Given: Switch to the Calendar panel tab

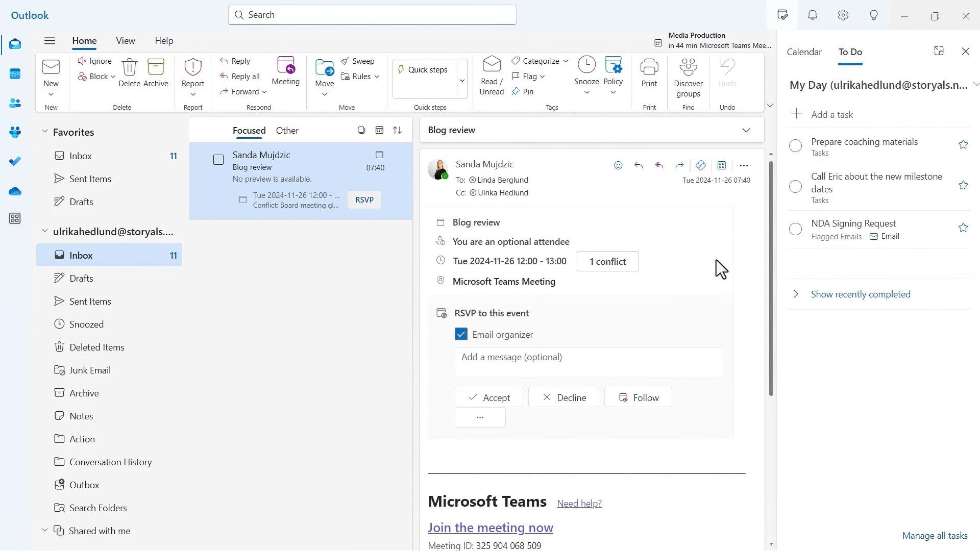Looking at the screenshot, I should pos(805,52).
